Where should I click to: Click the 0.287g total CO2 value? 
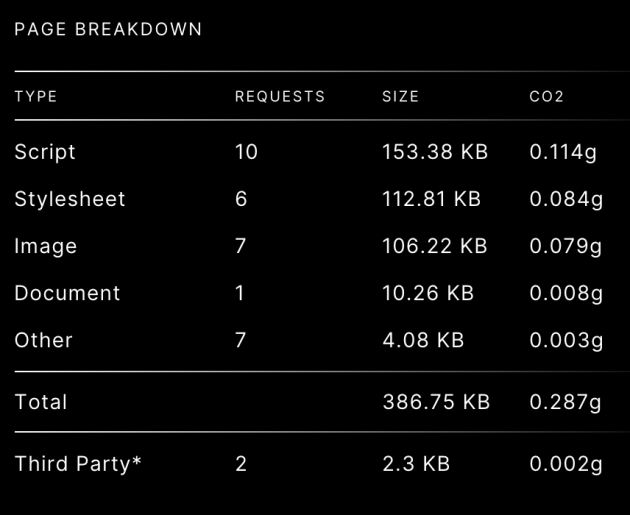pyautogui.click(x=565, y=403)
